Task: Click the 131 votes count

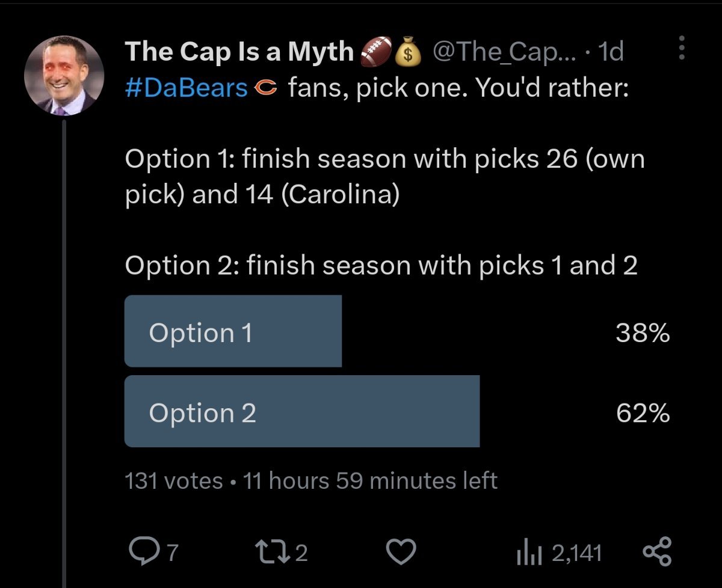Action: (x=174, y=481)
